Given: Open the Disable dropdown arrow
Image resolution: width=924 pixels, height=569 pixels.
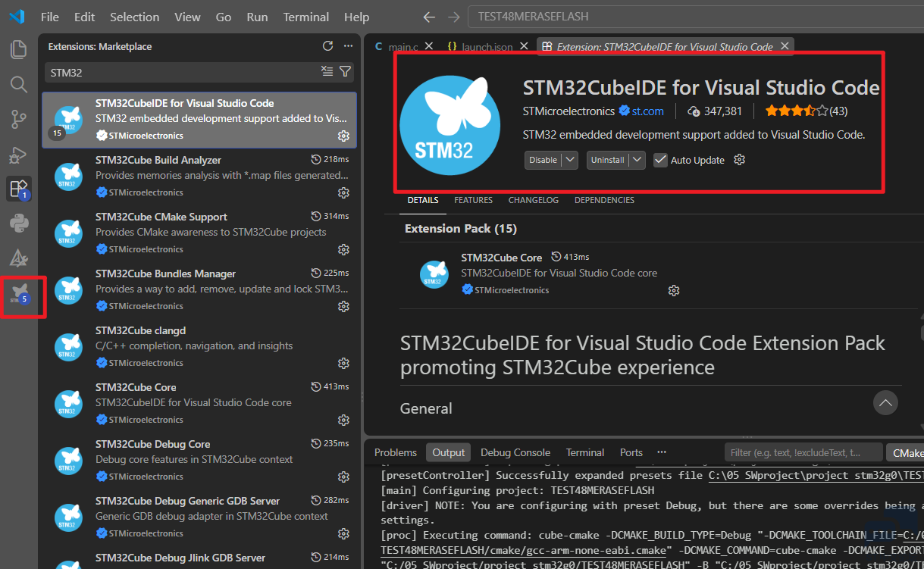Looking at the screenshot, I should (x=571, y=160).
